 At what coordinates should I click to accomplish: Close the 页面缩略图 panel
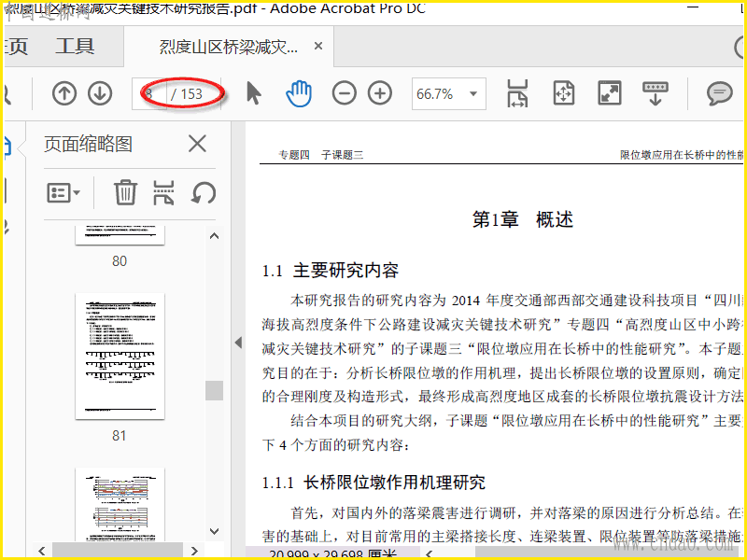tap(197, 144)
